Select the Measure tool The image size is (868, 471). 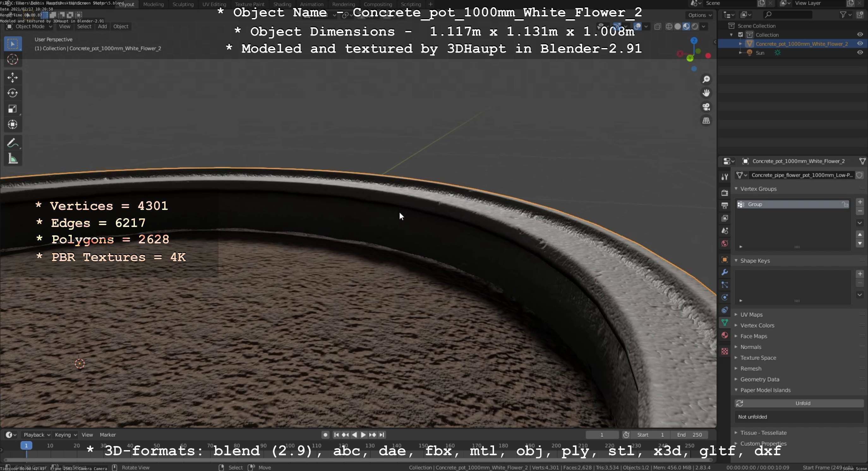pos(13,158)
